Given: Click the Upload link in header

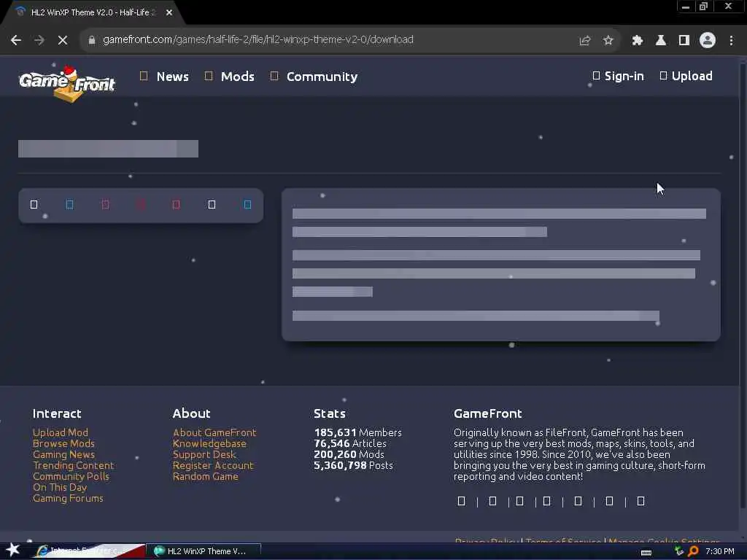Looking at the screenshot, I should (x=686, y=76).
